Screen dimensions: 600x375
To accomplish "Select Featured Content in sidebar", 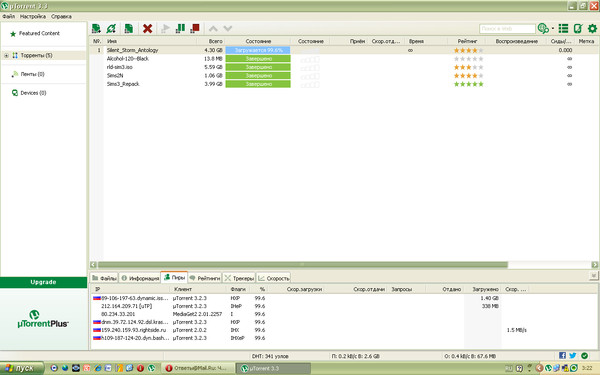I will click(39, 34).
